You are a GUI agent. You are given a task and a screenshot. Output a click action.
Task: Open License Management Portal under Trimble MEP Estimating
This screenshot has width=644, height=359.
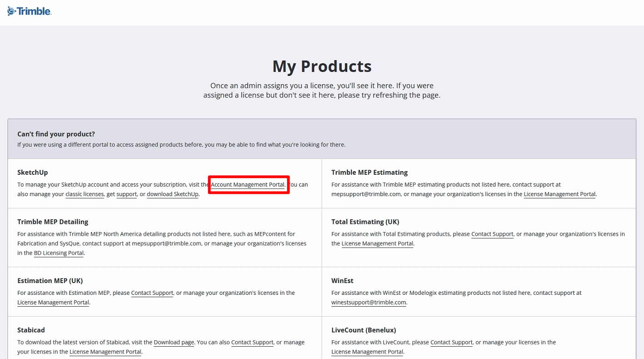(559, 194)
